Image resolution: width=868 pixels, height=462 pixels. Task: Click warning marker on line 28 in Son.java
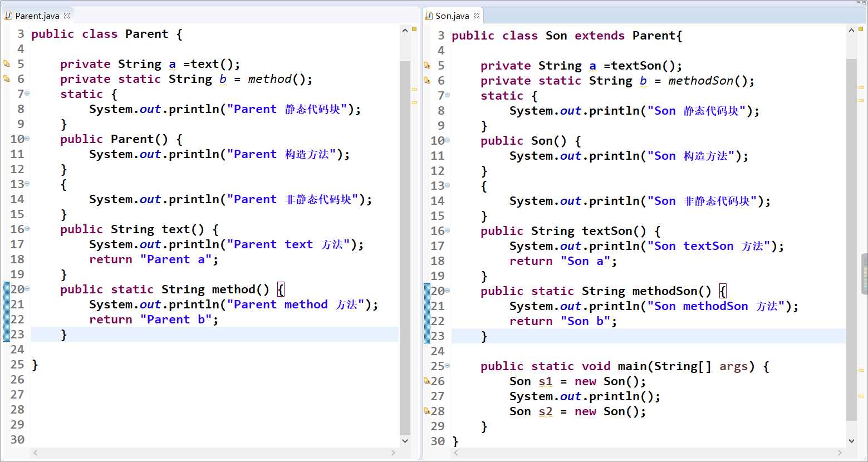point(427,411)
